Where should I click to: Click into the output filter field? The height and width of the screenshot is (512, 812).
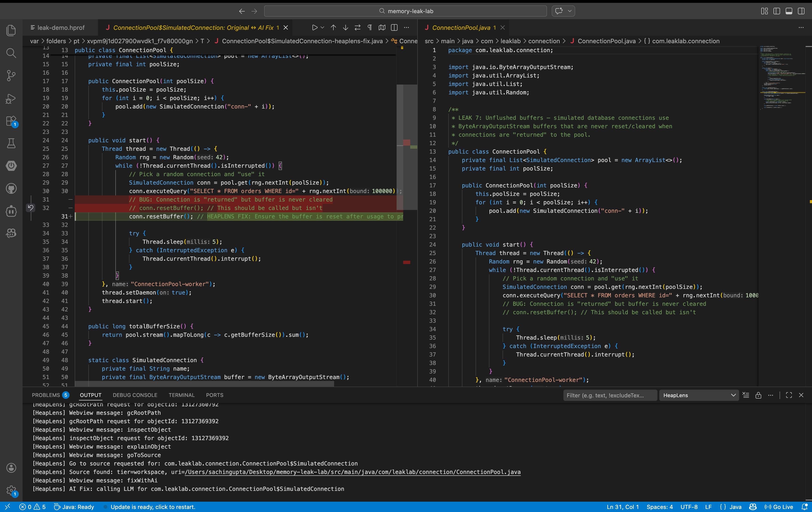[610, 395]
